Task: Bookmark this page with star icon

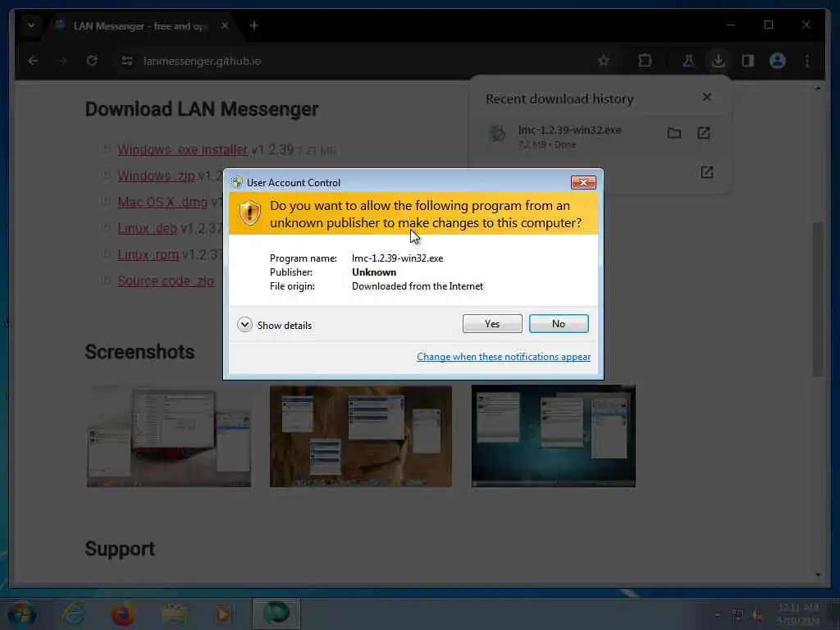Action: 604,61
